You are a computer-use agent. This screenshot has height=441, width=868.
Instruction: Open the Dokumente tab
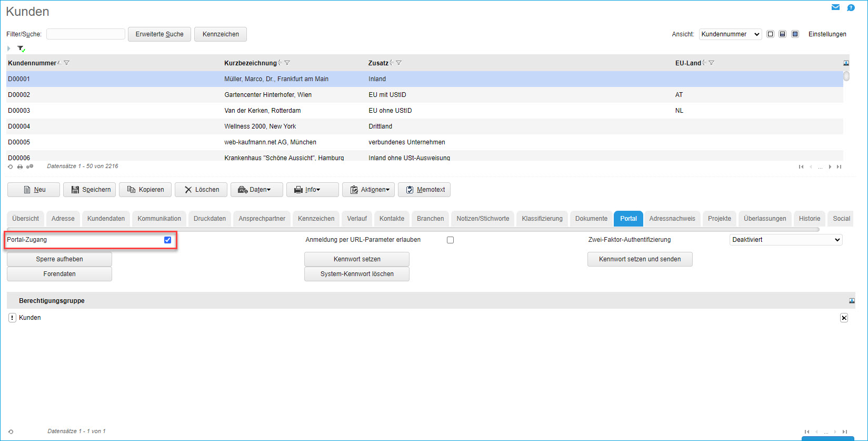tap(591, 219)
